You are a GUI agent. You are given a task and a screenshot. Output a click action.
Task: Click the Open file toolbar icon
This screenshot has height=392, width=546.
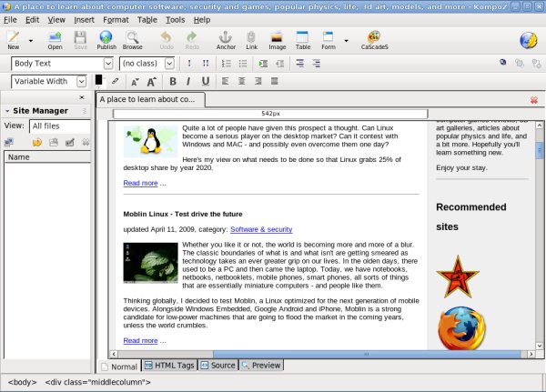55,40
